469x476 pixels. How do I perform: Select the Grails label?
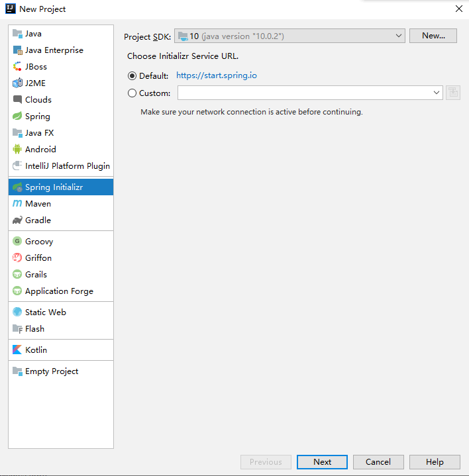(x=36, y=275)
